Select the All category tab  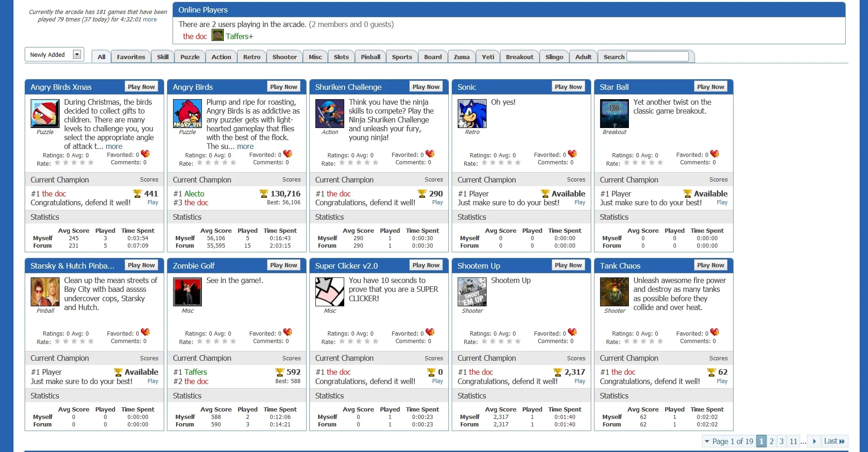point(101,57)
